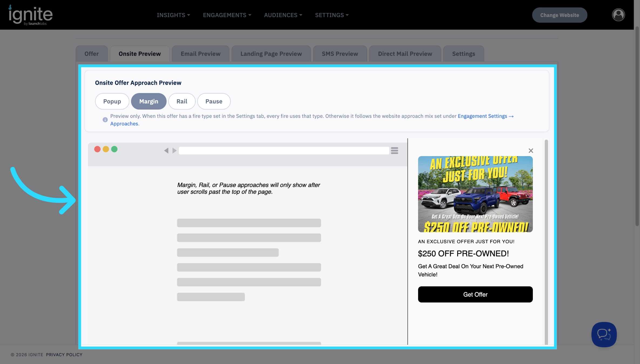The width and height of the screenshot is (640, 364).
Task: Click the info icon beside preview note
Action: 105,120
